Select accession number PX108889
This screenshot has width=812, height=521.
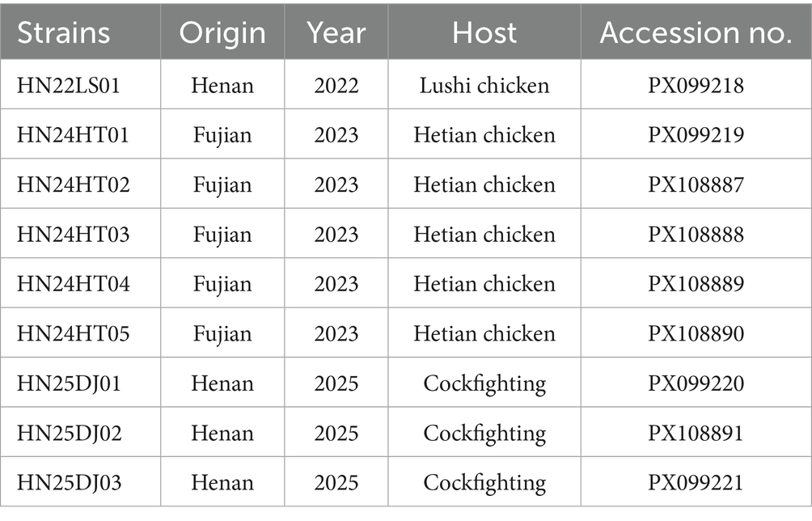(696, 284)
